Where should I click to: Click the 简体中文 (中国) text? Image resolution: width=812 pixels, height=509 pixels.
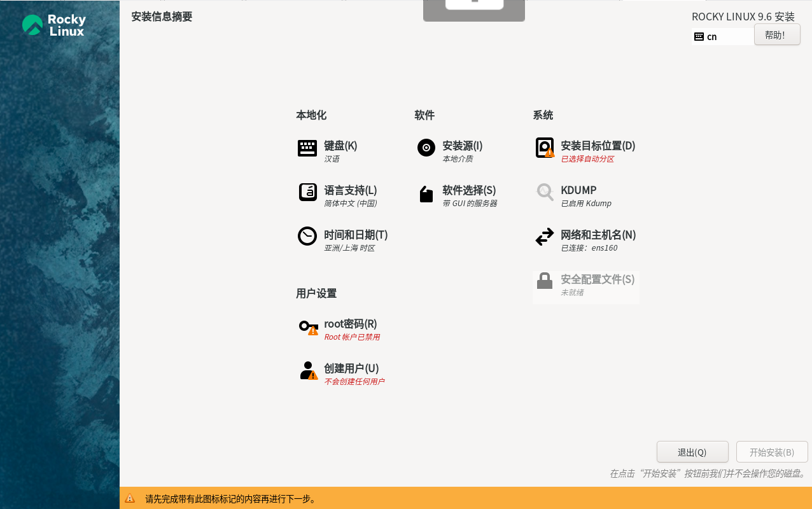click(351, 204)
